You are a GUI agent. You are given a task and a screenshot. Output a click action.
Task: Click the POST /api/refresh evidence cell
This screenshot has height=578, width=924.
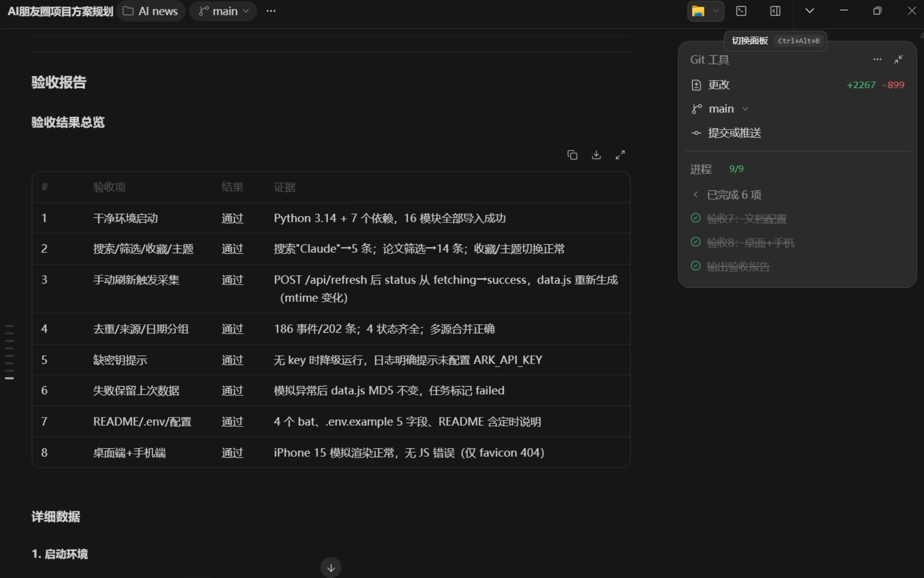(x=446, y=289)
